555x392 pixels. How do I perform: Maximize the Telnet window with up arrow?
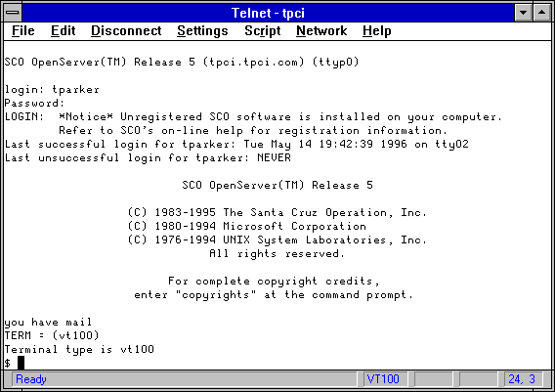coord(541,13)
